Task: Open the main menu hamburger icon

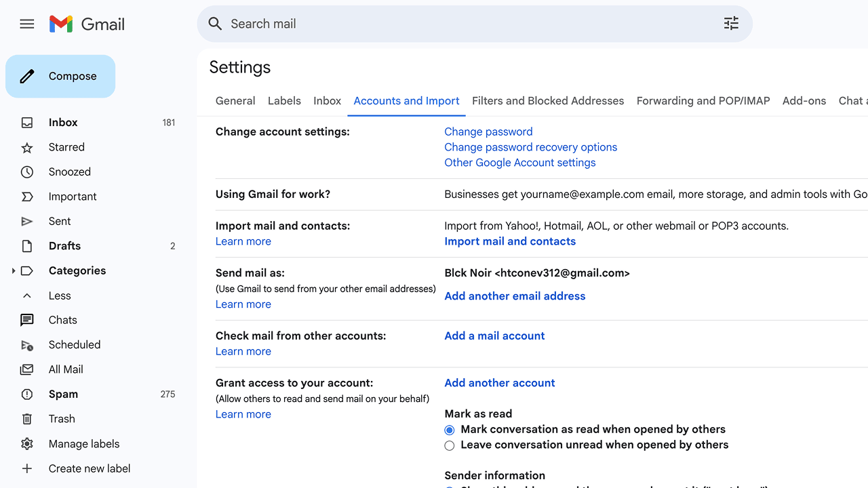Action: coord(27,24)
